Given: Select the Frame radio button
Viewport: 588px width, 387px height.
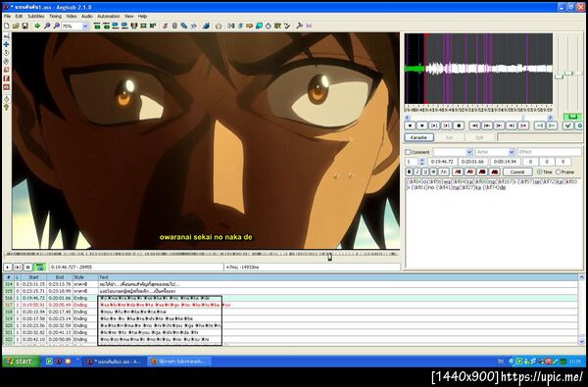Looking at the screenshot, I should (558, 171).
